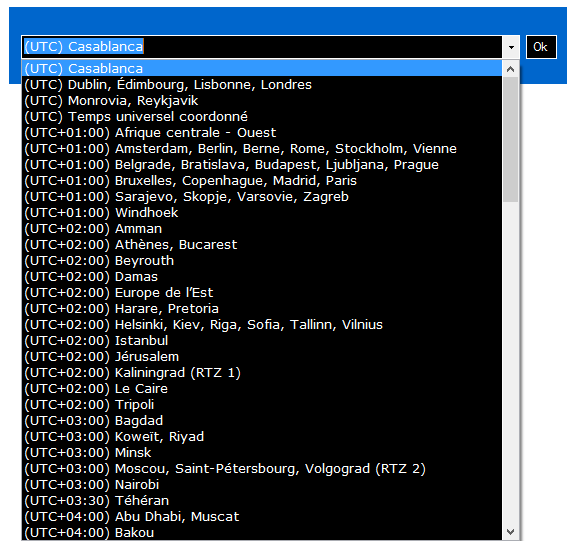This screenshot has height=541, width=572.
Task: Select (UTC+01:00) Amsterdam, Berlin, Berne option
Action: click(262, 148)
